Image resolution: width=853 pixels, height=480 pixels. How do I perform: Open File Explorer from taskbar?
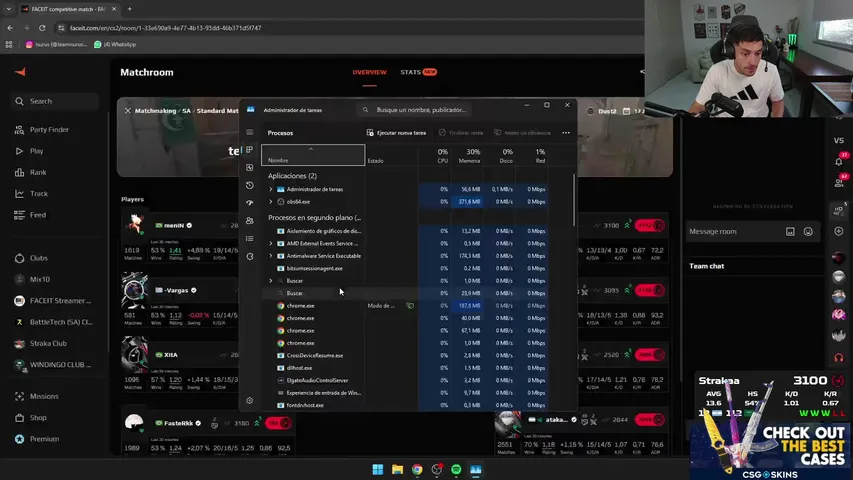coord(397,469)
